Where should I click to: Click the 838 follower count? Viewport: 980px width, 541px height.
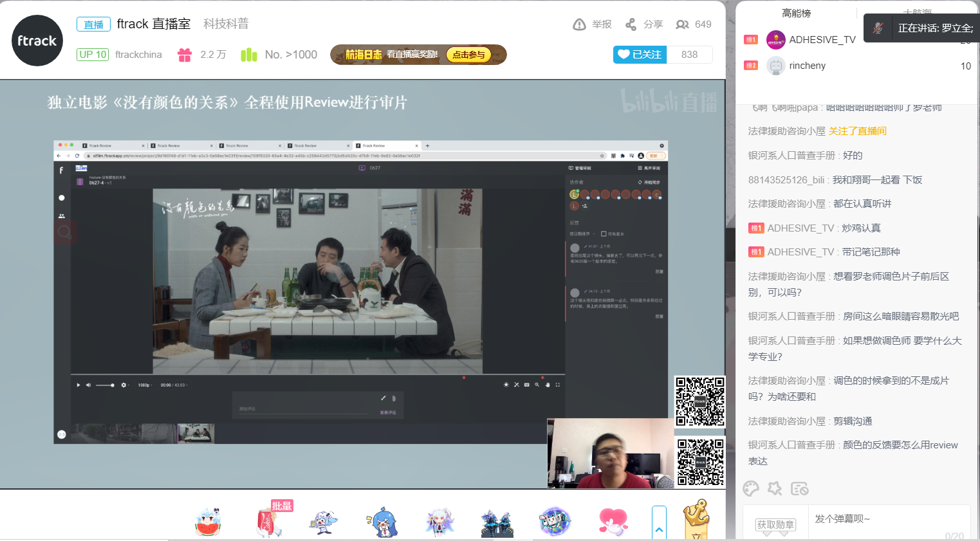point(689,55)
